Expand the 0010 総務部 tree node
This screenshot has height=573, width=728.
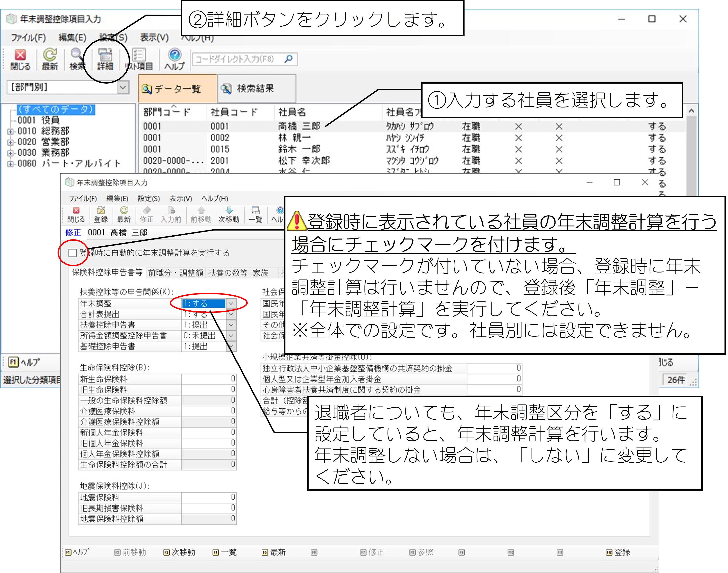[x=10, y=132]
